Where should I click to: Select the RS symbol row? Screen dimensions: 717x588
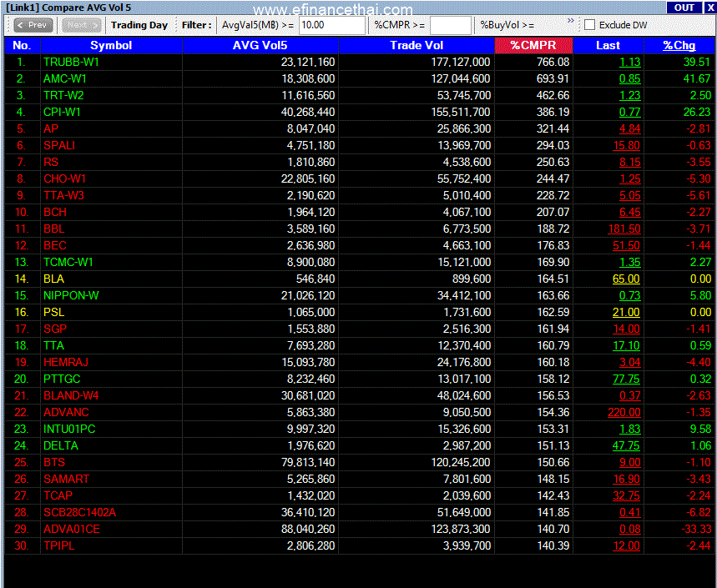pos(51,162)
